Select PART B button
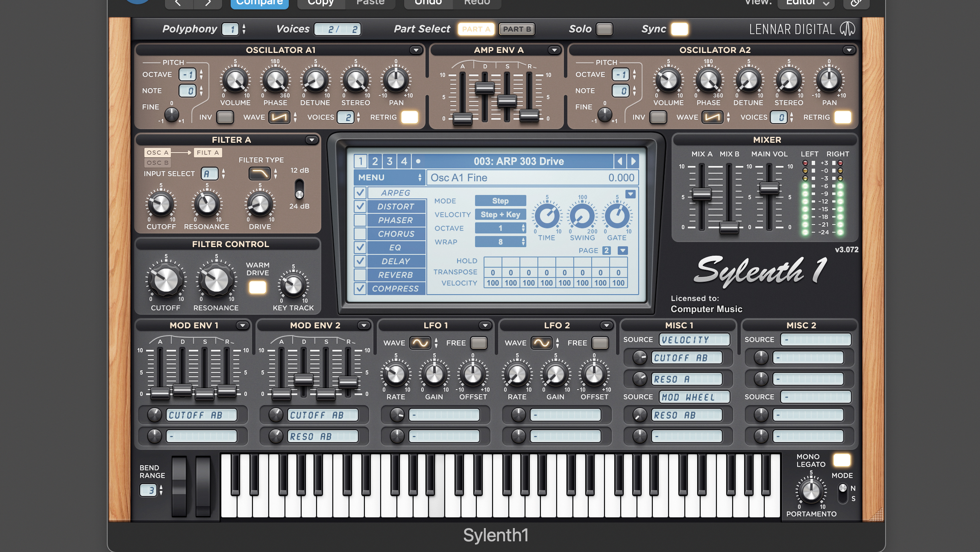The width and height of the screenshot is (980, 552). (x=517, y=29)
